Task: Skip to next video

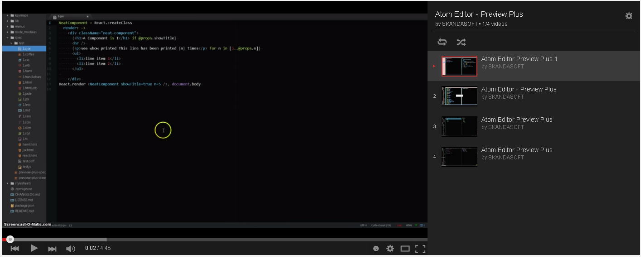Action: [53, 249]
